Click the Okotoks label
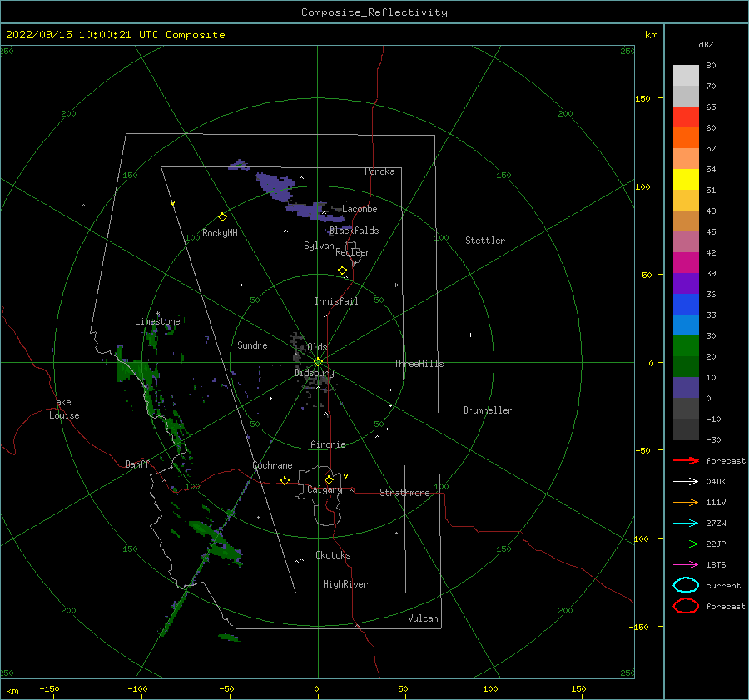The width and height of the screenshot is (749, 700). pyautogui.click(x=333, y=554)
